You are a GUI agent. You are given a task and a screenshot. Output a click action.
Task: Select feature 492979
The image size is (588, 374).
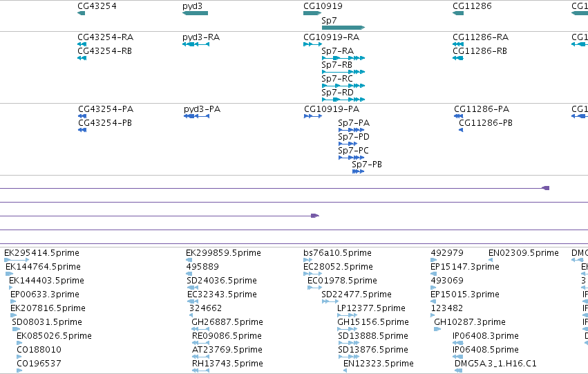[x=434, y=260]
